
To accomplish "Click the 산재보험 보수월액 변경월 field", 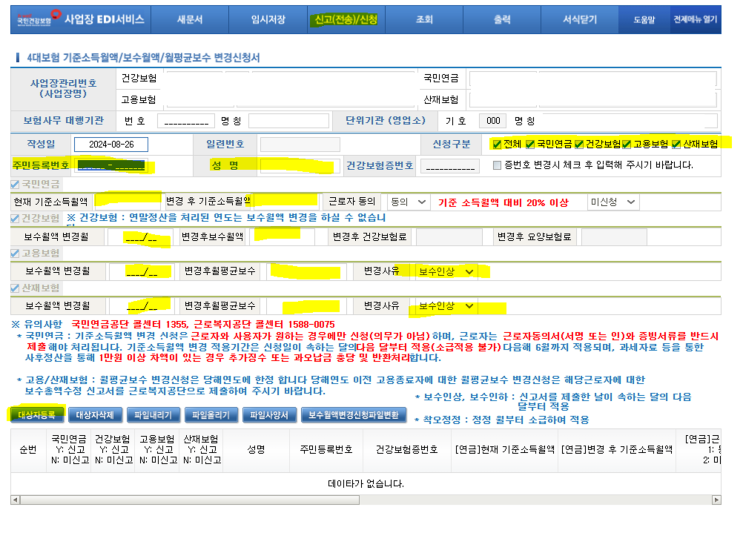I will click(141, 306).
